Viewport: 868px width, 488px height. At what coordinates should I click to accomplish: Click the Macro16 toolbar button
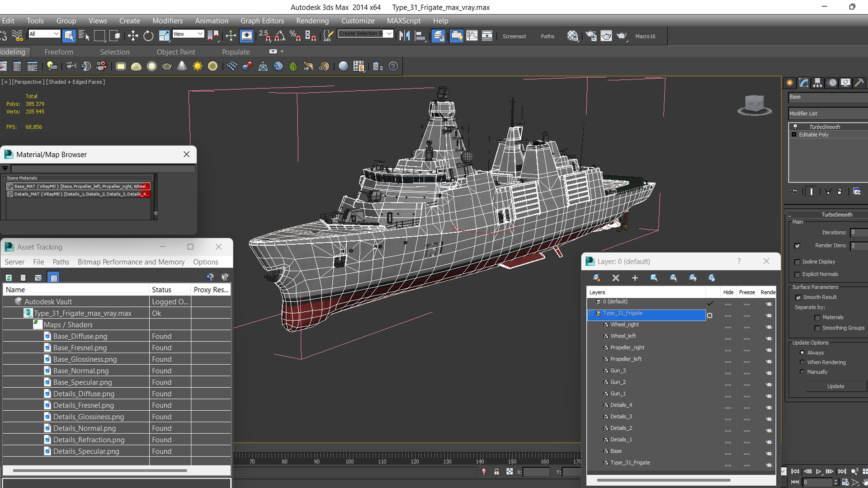point(645,36)
